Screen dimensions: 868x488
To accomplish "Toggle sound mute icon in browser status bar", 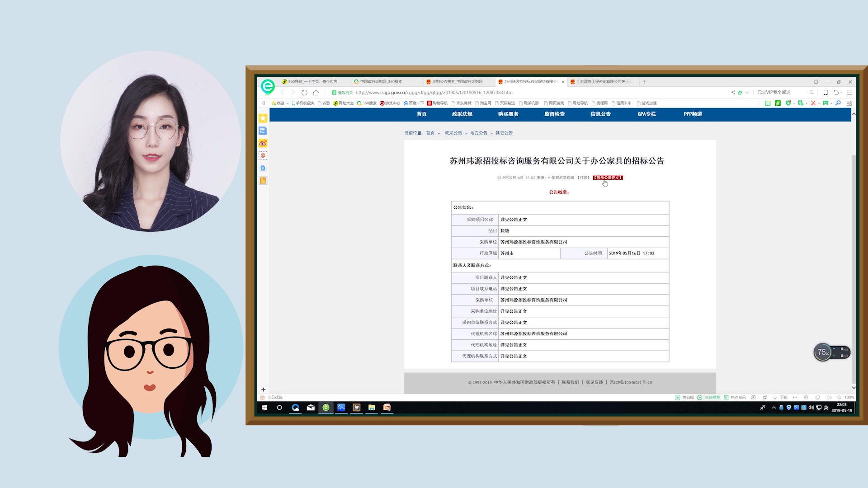I will pos(829,398).
